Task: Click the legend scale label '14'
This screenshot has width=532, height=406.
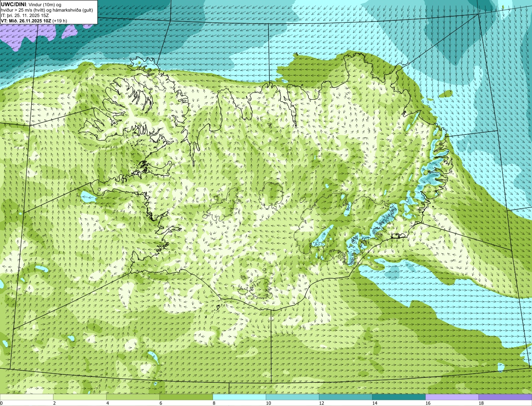Action: pos(375,403)
